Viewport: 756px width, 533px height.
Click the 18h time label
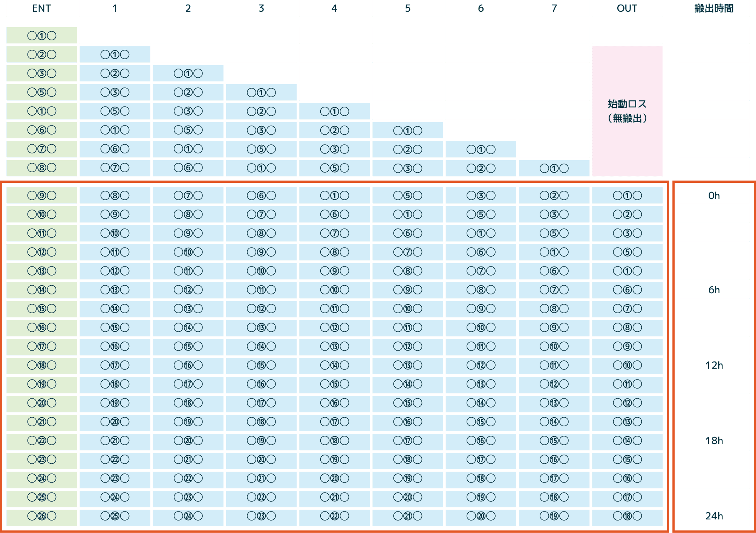(714, 441)
